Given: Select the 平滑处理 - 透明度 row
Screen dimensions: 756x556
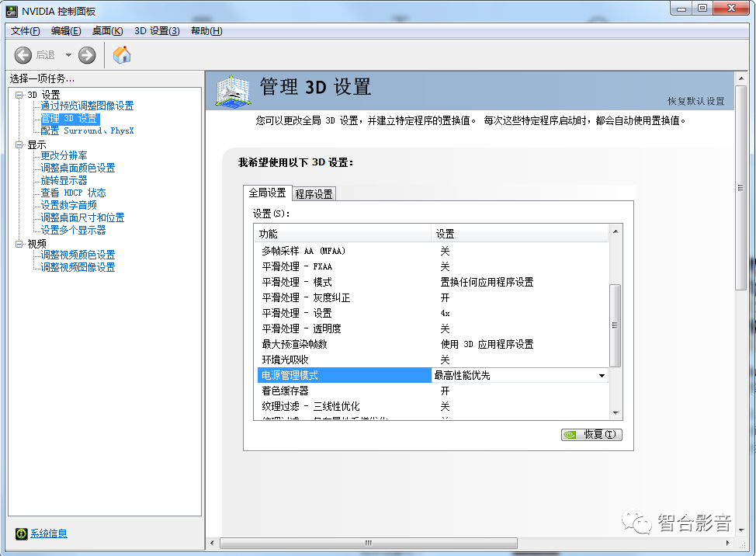Looking at the screenshot, I should pos(432,328).
